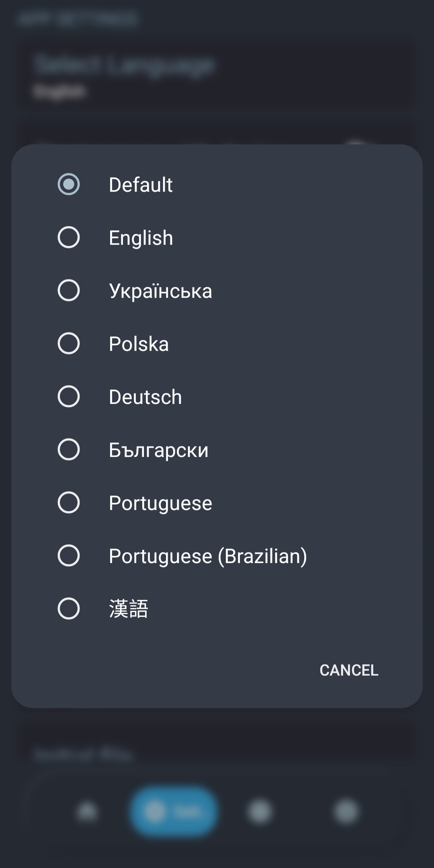Tap the "Portuguese (Brazilian)" label text

(208, 556)
